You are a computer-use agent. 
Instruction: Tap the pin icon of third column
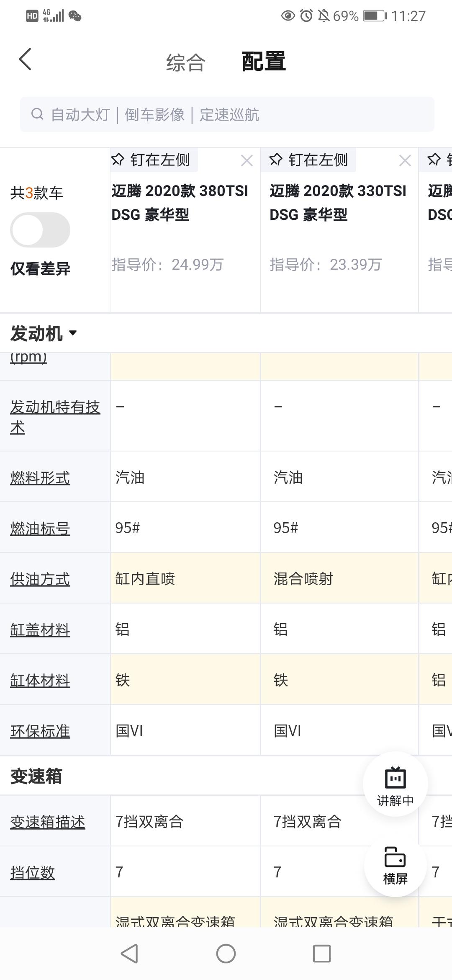[x=434, y=159]
